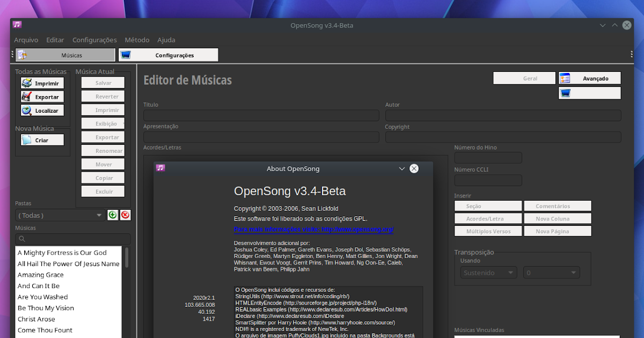Open the Sustenido transposition dropdown
The image size is (644, 338).
(x=487, y=272)
